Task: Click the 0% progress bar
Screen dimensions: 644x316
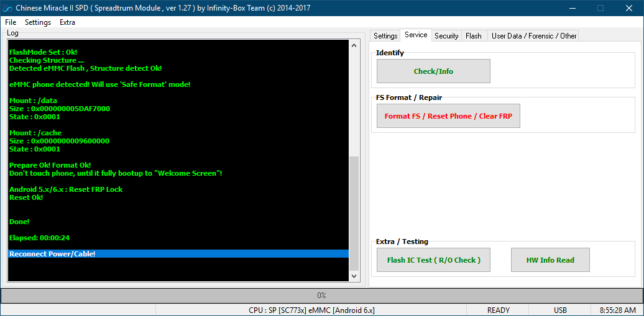Action: [322, 295]
